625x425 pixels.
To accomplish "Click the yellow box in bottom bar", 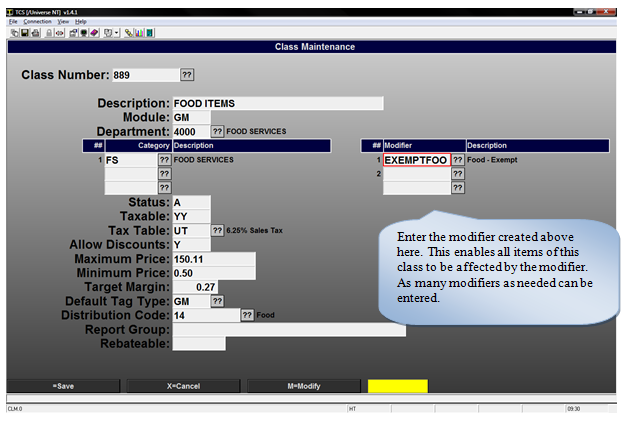I will coord(397,386).
